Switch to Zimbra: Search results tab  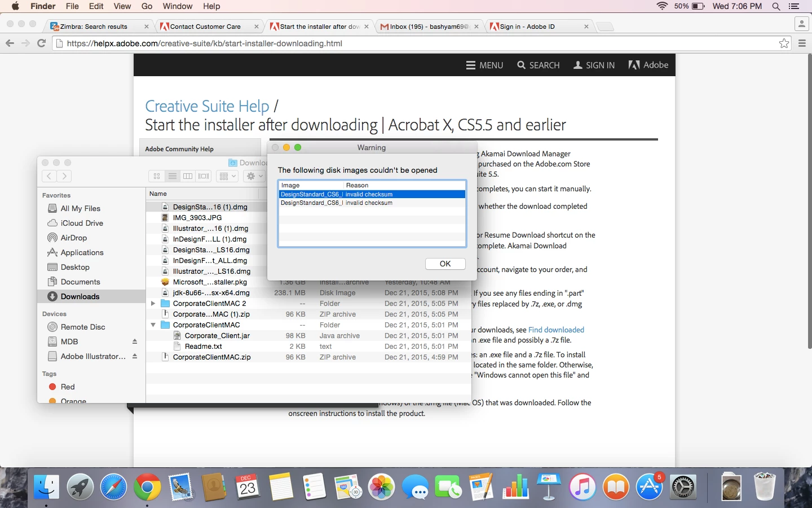(x=99, y=27)
